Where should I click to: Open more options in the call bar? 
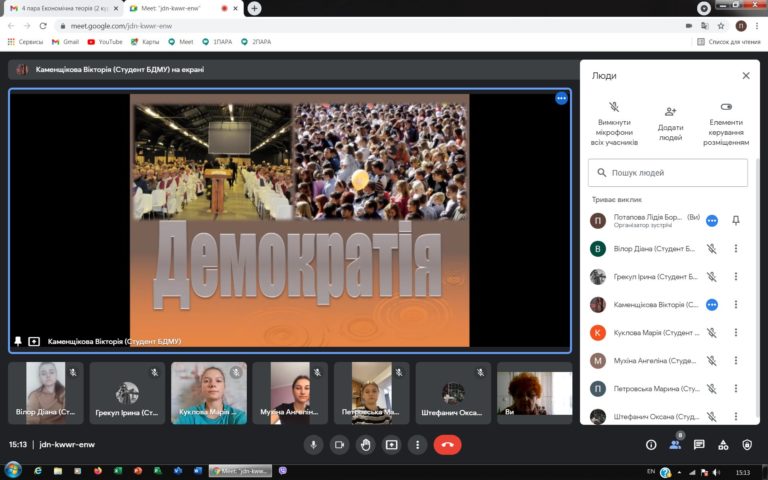(x=417, y=445)
